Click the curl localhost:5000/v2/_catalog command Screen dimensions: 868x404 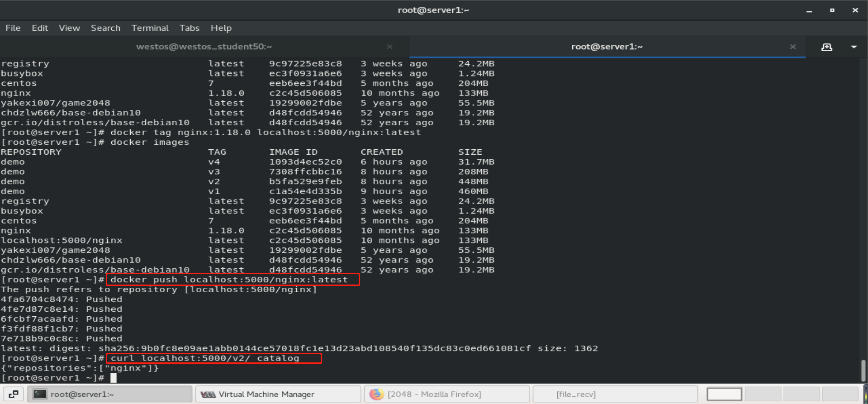[x=205, y=358]
